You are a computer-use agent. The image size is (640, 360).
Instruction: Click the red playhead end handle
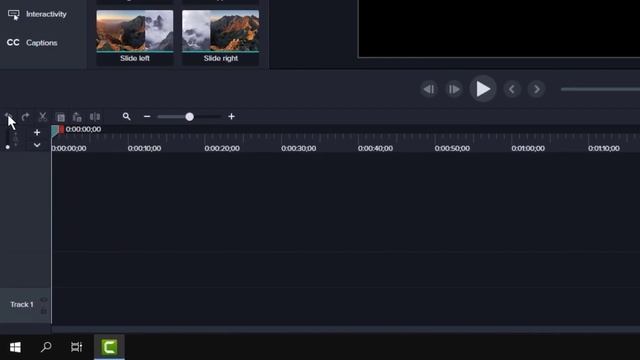[61, 129]
